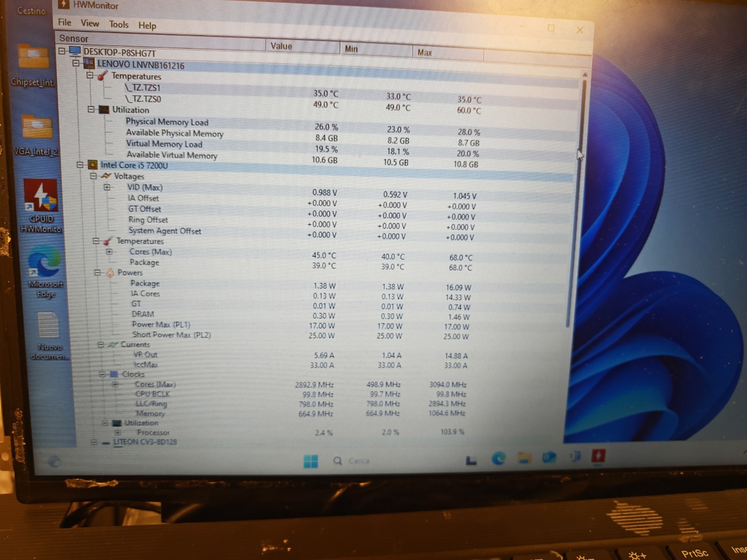The image size is (747, 560).
Task: Open the Help menu
Action: tap(147, 26)
